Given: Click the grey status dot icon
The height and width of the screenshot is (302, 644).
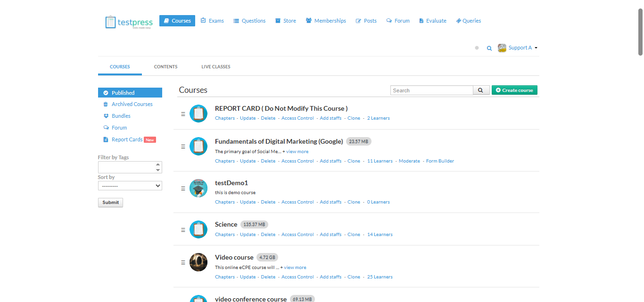Looking at the screenshot, I should (x=477, y=48).
